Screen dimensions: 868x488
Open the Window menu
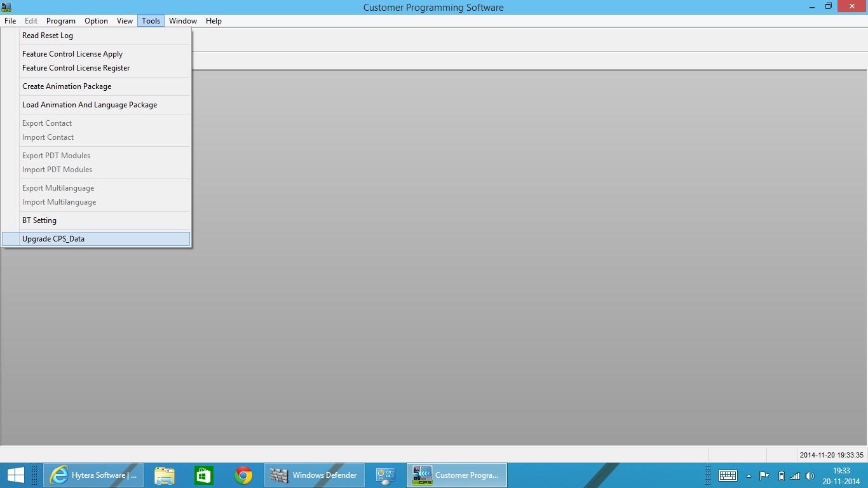tap(183, 21)
